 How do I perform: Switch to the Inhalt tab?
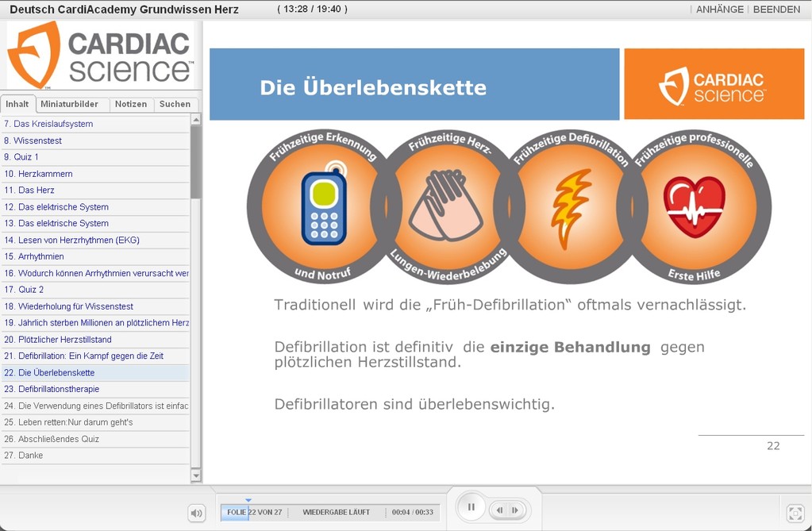pos(17,104)
